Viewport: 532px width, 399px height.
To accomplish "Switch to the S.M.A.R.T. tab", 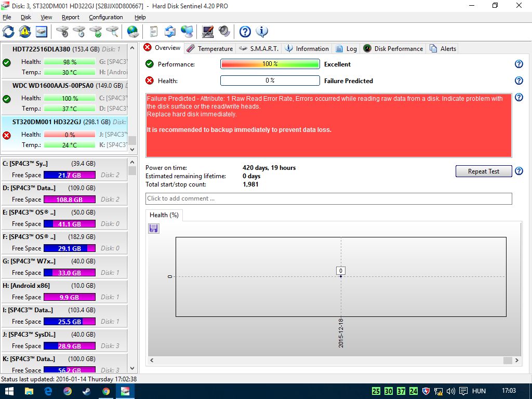I will [259, 48].
